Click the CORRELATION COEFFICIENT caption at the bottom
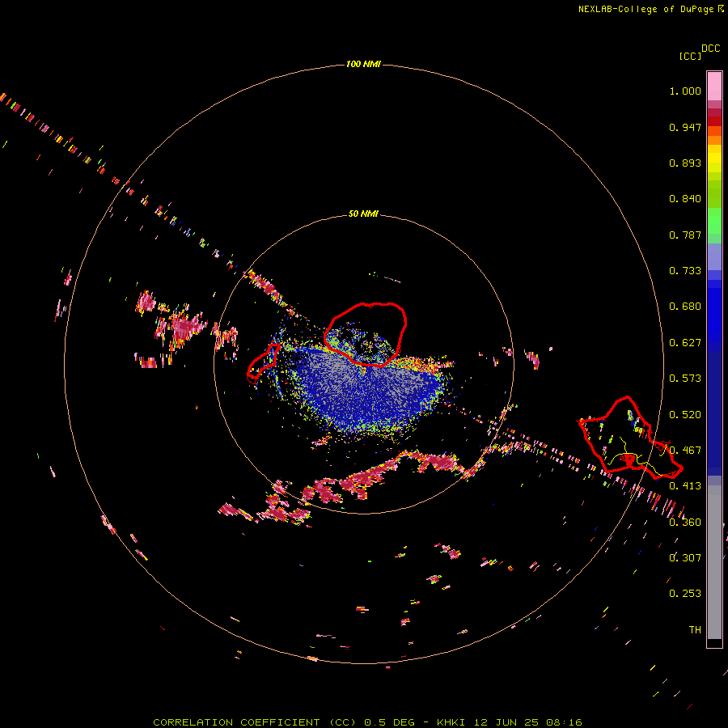This screenshot has width=728, height=728. [x=367, y=722]
